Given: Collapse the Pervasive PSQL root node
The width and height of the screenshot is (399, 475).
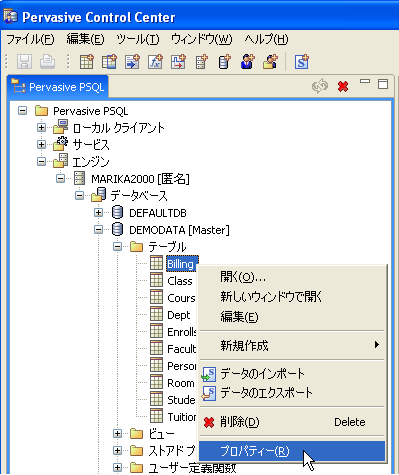Looking at the screenshot, I should 22,110.
